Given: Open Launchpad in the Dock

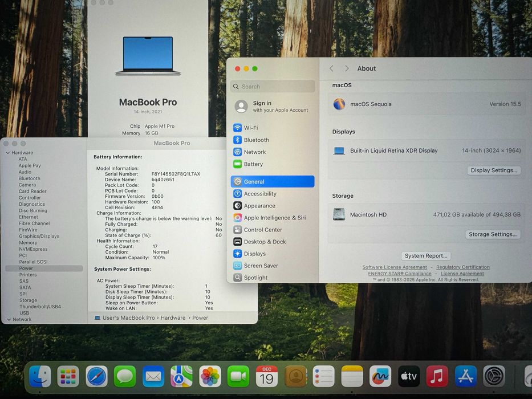Looking at the screenshot, I should tap(68, 376).
